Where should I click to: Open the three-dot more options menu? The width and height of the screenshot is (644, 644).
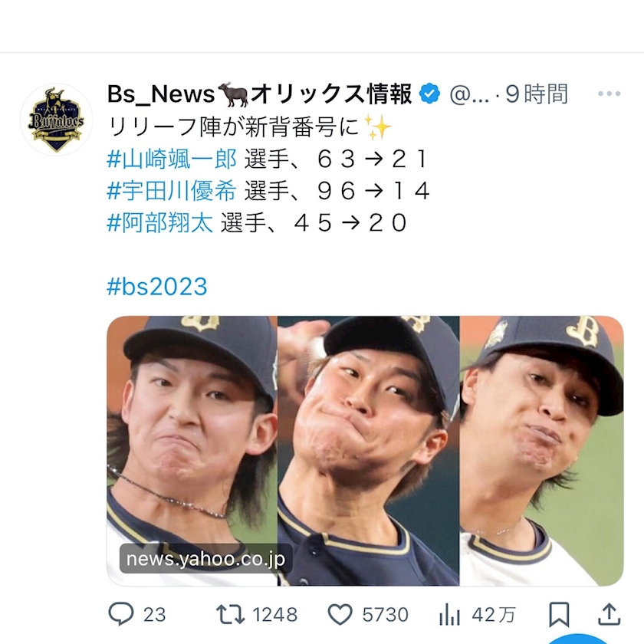pos(609,94)
